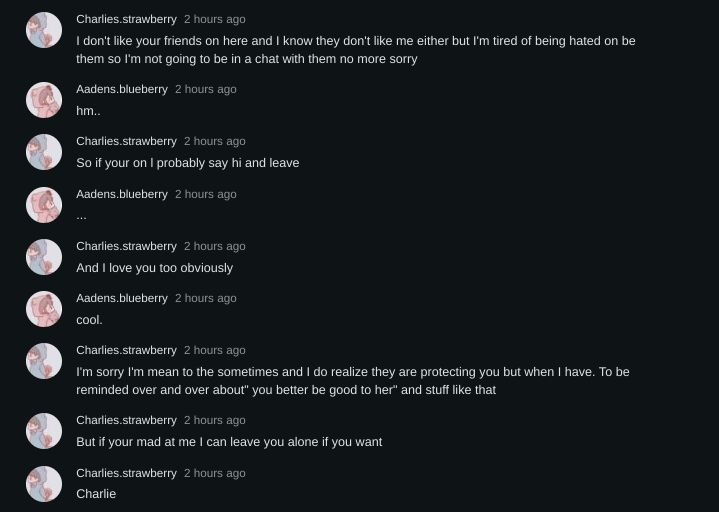Click Aadens.blueberry avatar next to "hm.." message
Screen dimensions: 719x512
pyautogui.click(x=44, y=100)
